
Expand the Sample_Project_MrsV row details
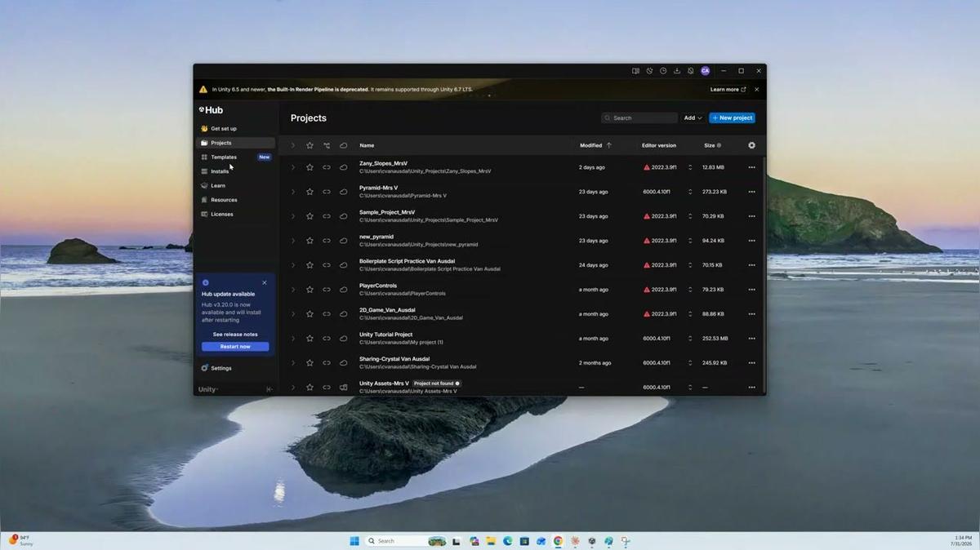(x=293, y=216)
